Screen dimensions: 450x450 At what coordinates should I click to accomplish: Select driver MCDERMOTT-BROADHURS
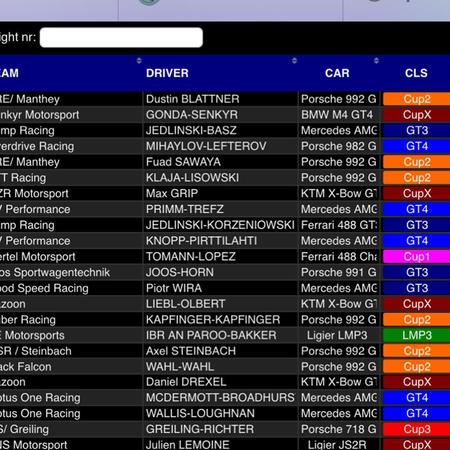click(220, 398)
